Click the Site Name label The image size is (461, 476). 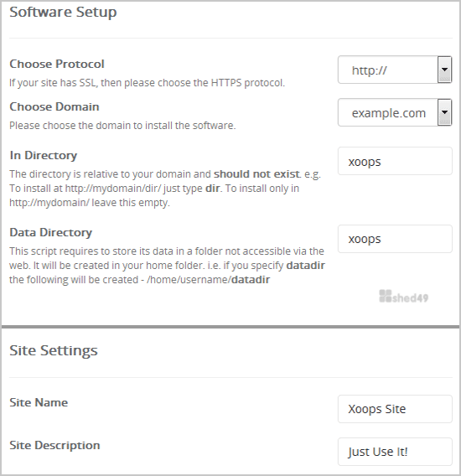click(39, 402)
